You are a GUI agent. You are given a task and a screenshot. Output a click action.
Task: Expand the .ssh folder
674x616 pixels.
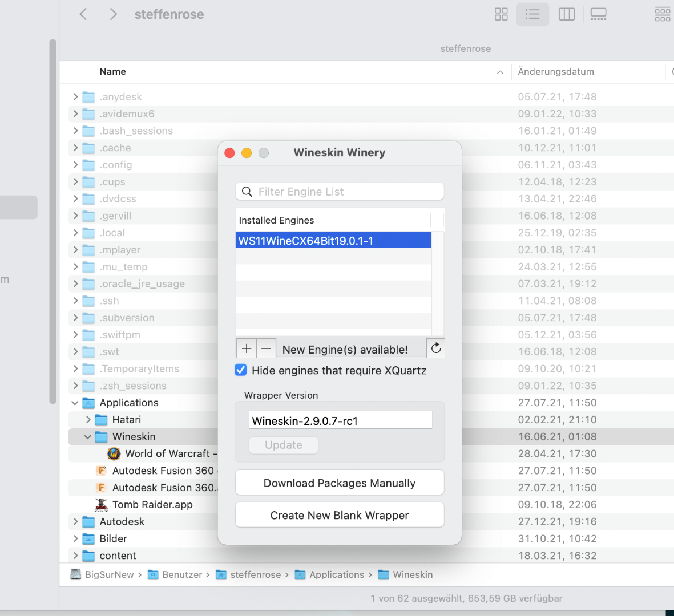pos(75,301)
